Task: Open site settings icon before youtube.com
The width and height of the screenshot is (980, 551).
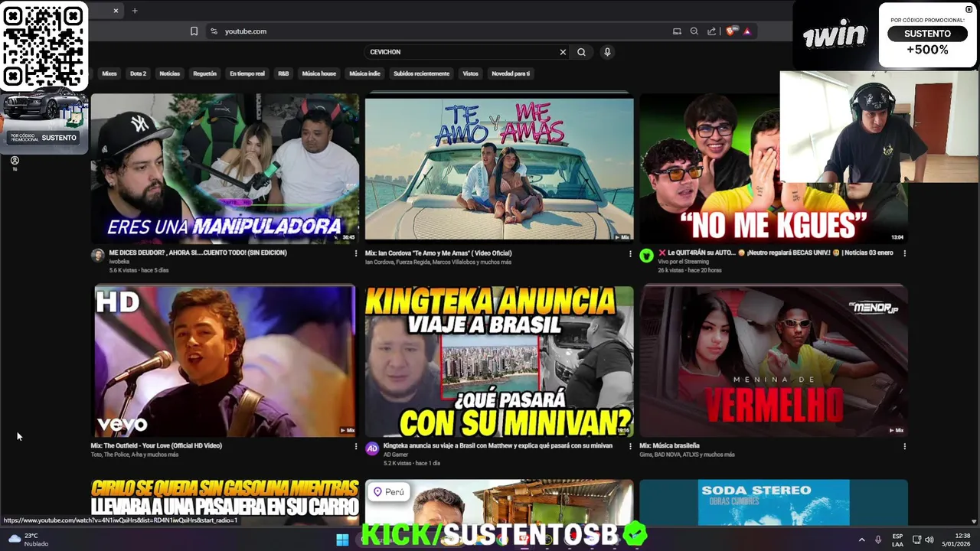Action: [x=214, y=31]
